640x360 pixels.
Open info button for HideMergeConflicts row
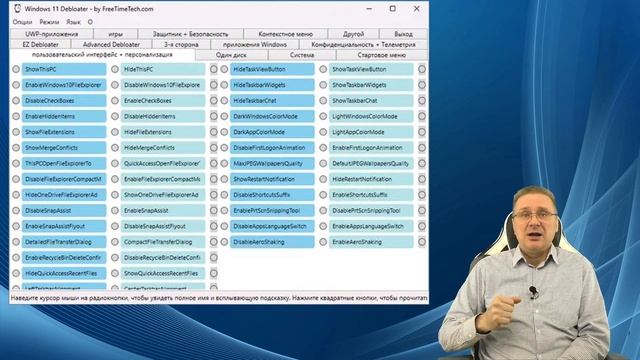(x=213, y=148)
